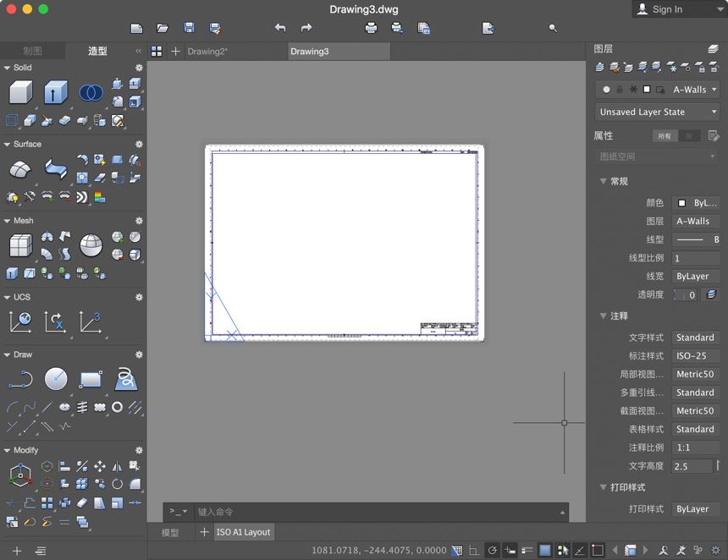The width and height of the screenshot is (728, 560).
Task: Select the World UCS icon in the UCS panel
Action: [x=19, y=322]
